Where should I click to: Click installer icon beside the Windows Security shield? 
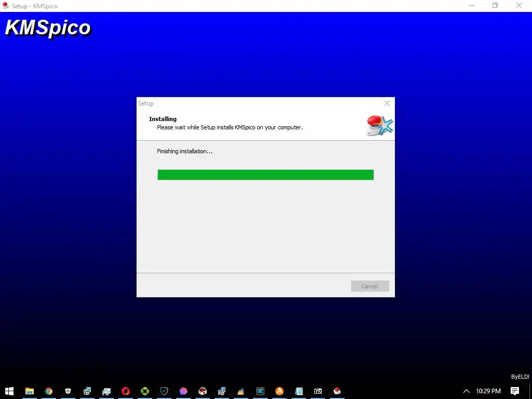tap(87, 391)
